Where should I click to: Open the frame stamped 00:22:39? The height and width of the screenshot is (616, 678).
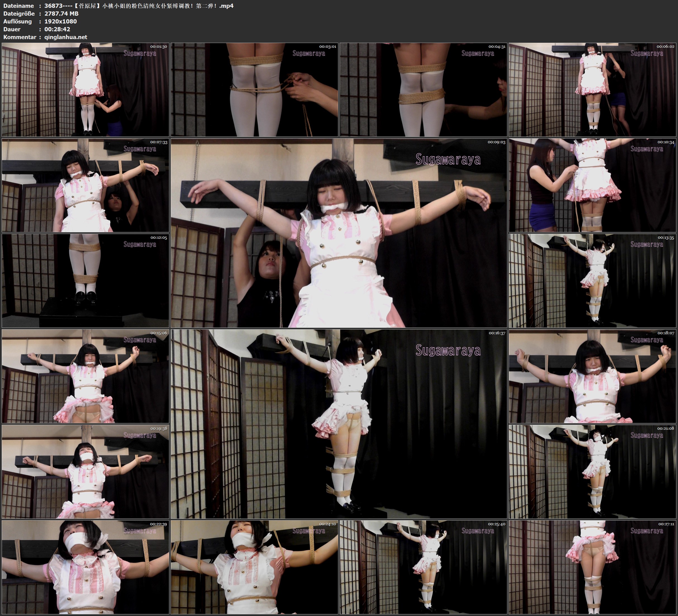tap(85, 567)
